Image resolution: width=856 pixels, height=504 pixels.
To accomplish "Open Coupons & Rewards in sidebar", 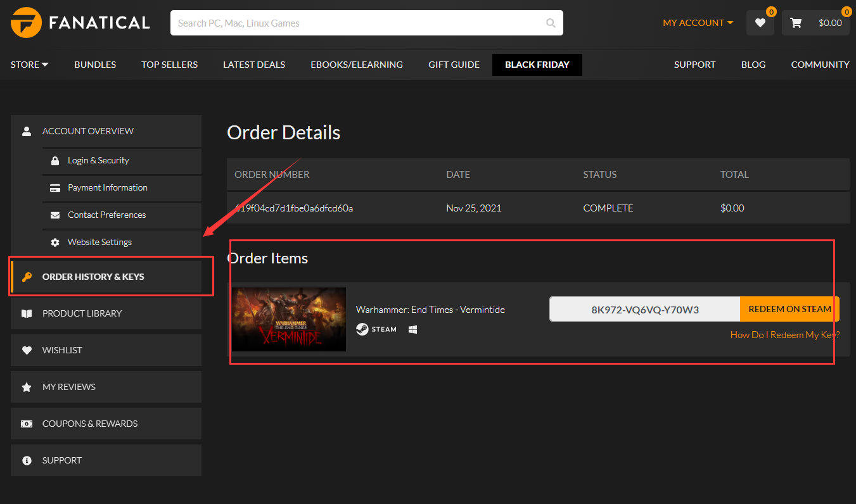I will (106, 424).
